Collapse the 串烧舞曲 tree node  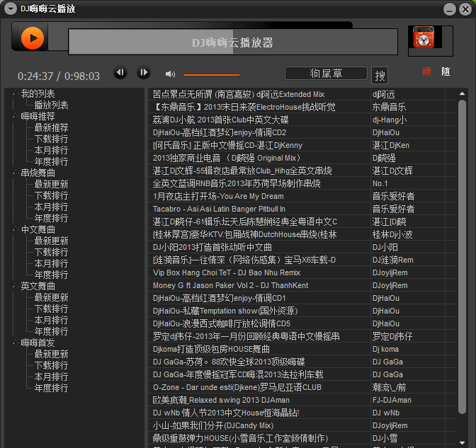15,173
